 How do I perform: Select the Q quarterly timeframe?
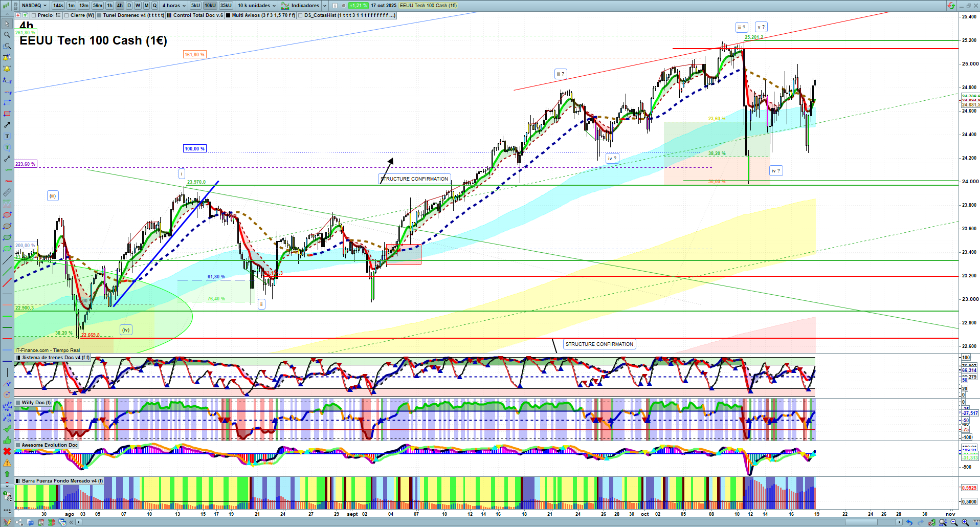coord(154,6)
